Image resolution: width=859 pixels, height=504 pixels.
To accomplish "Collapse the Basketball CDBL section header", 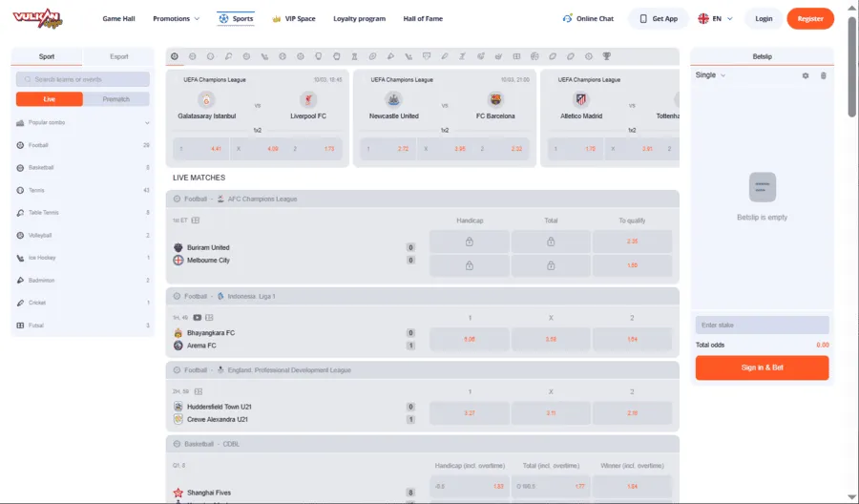I will 423,444.
